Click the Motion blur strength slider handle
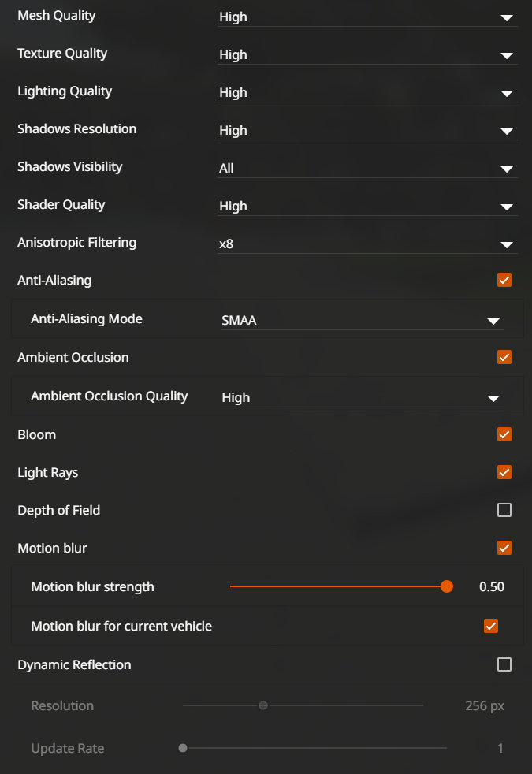The width and height of the screenshot is (532, 774). click(x=447, y=586)
